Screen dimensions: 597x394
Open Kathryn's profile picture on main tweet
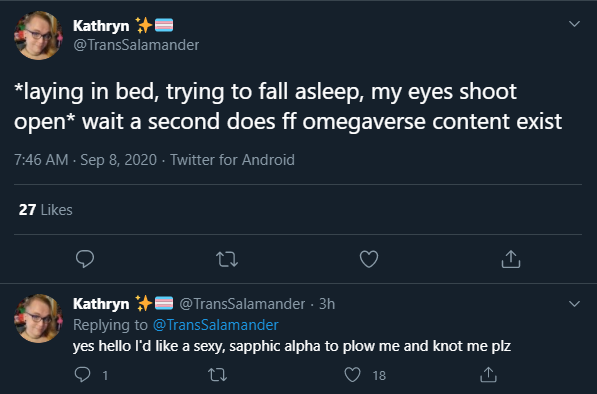[38, 35]
